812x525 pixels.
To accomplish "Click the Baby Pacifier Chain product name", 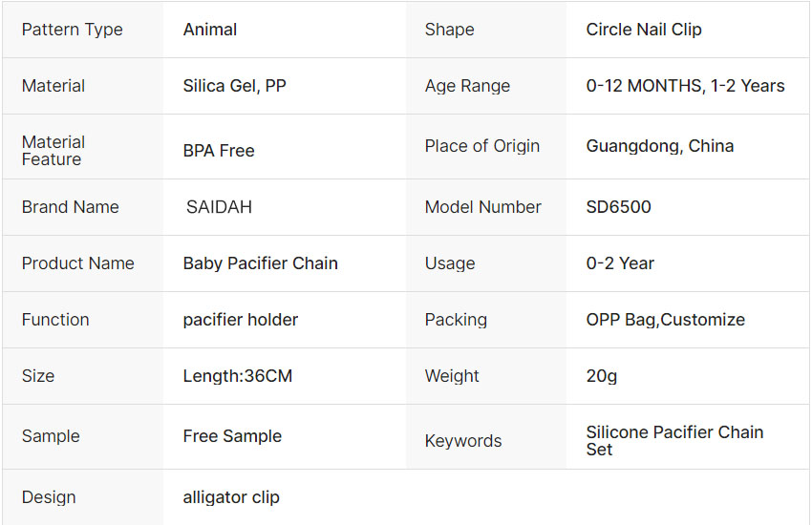I will click(x=261, y=263).
